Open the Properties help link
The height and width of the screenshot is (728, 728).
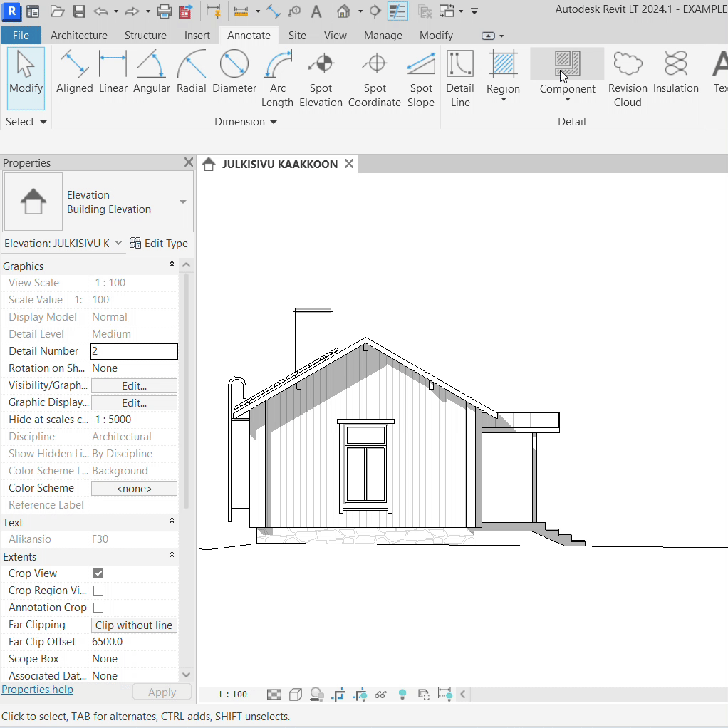pyautogui.click(x=37, y=690)
